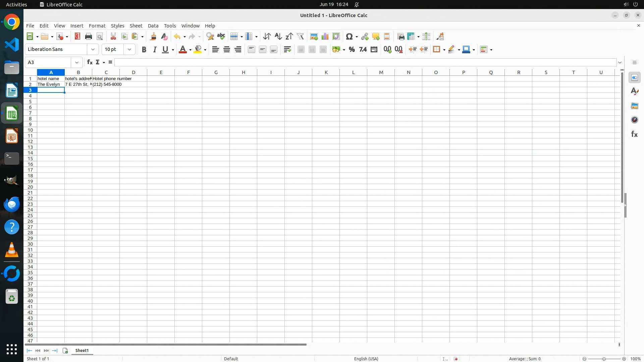
Task: Click Export as PDF icon
Action: [x=77, y=37]
